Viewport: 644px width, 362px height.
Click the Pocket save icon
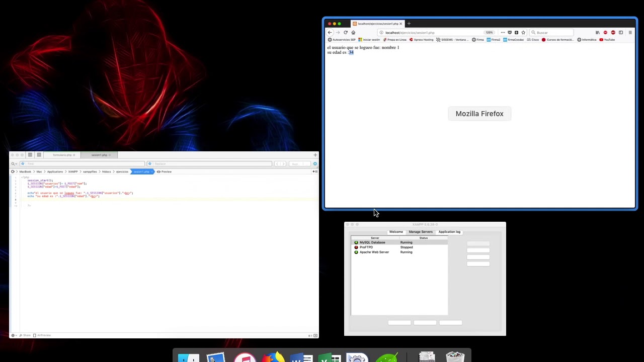[510, 33]
